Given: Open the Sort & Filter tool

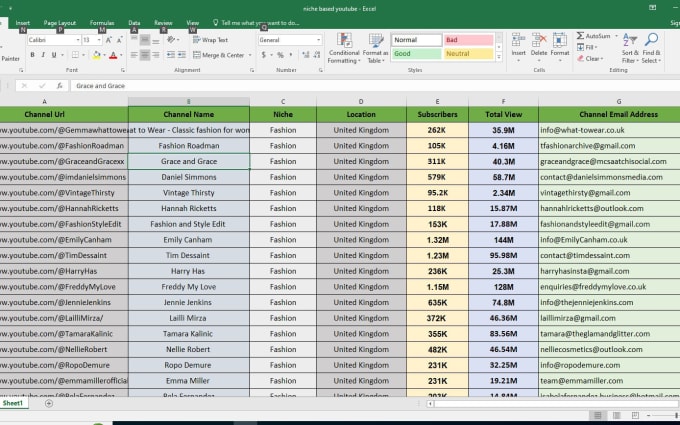Looking at the screenshot, I should click(630, 48).
